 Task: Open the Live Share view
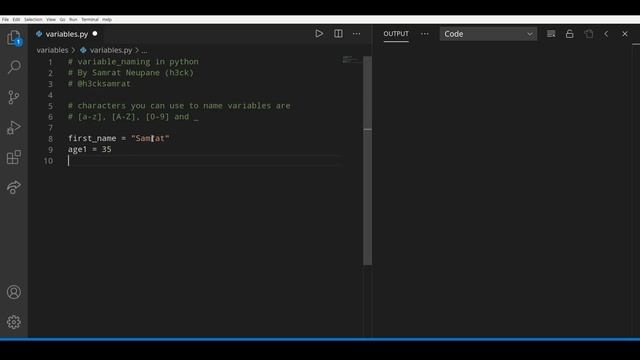pyautogui.click(x=14, y=187)
